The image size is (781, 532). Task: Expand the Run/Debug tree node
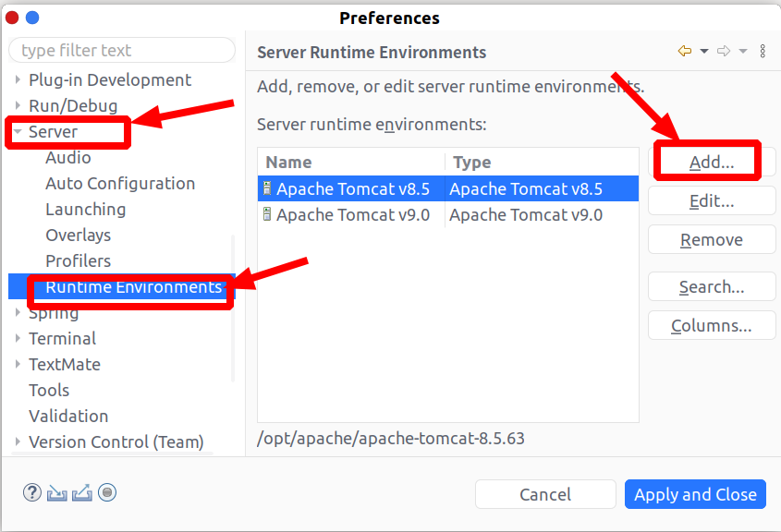(18, 106)
